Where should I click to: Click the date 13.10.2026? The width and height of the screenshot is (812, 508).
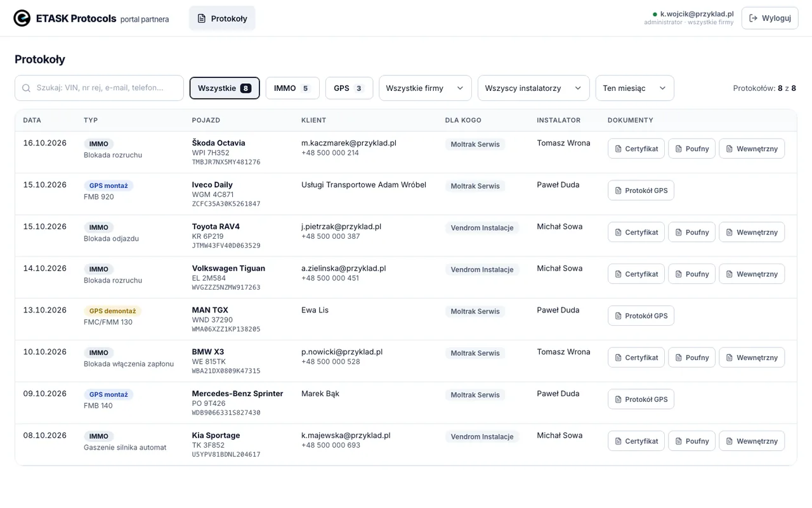45,310
